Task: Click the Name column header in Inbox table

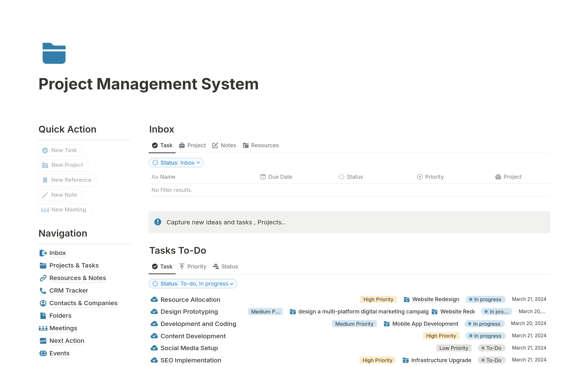Action: (168, 177)
